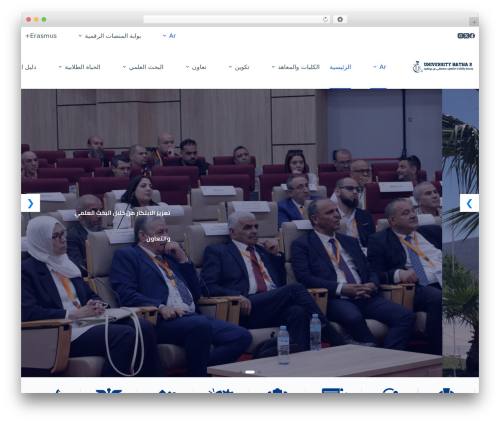Viewport: 500px width, 423px height.
Task: Expand the تعاون menu
Action: [196, 67]
